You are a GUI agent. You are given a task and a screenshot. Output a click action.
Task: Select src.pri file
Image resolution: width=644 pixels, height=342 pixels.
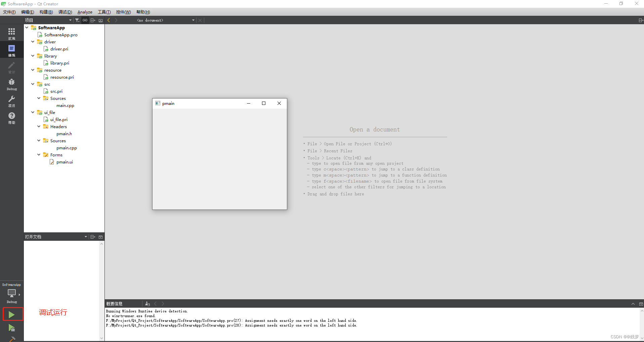[x=56, y=91]
